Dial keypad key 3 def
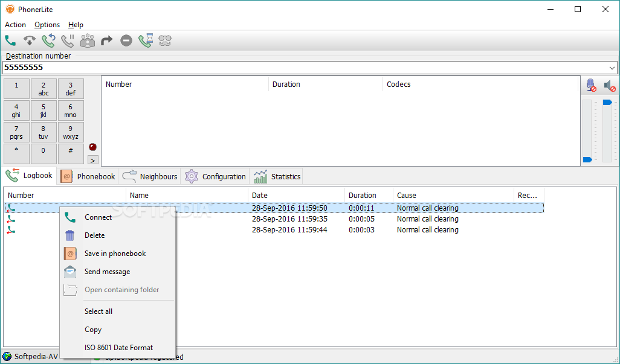Screen dimensions: 620x364 71,89
